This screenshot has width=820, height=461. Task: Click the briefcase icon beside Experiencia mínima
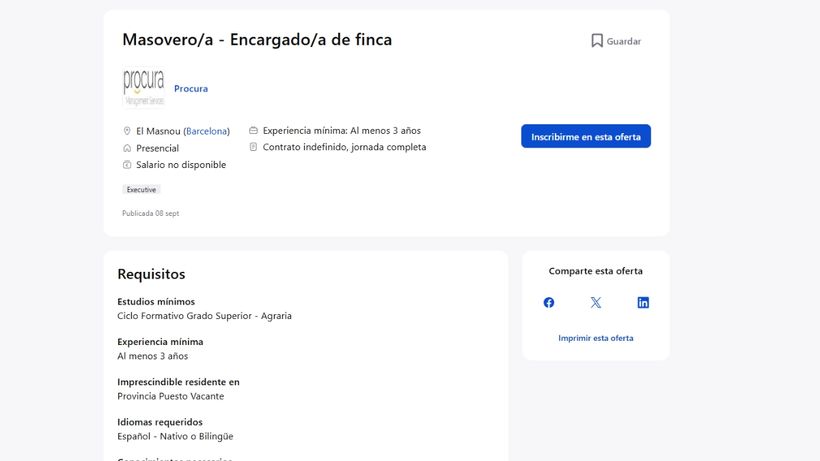click(x=253, y=130)
